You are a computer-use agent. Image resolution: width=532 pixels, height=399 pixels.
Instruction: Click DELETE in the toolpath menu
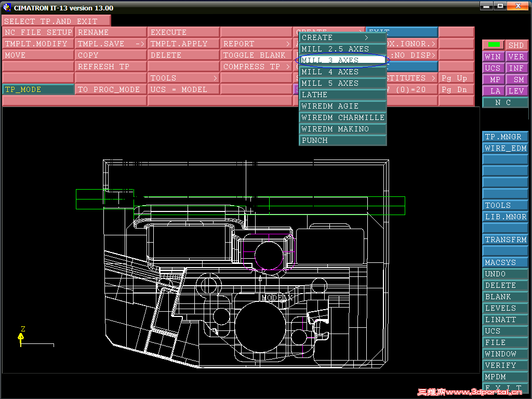point(183,55)
